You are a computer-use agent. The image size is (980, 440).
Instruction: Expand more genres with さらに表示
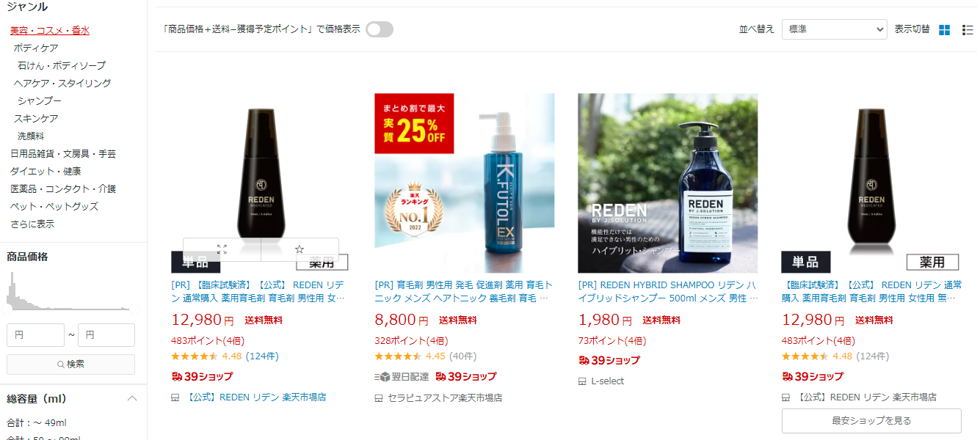[32, 224]
